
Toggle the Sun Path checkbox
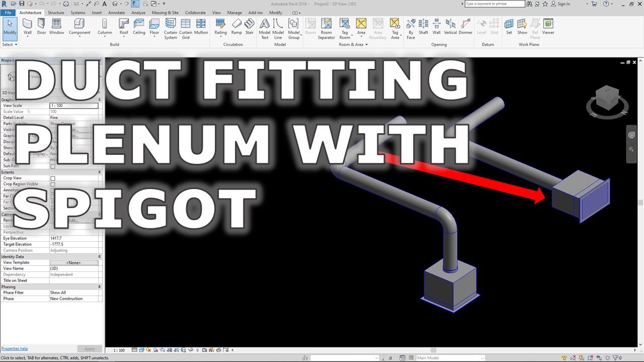[53, 166]
